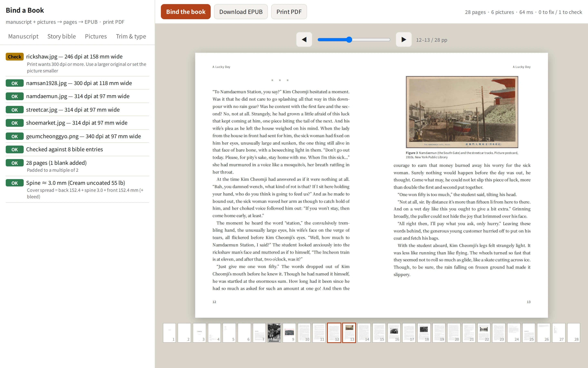This screenshot has height=368, width=588.
Task: Download the EPUB file
Action: [241, 12]
